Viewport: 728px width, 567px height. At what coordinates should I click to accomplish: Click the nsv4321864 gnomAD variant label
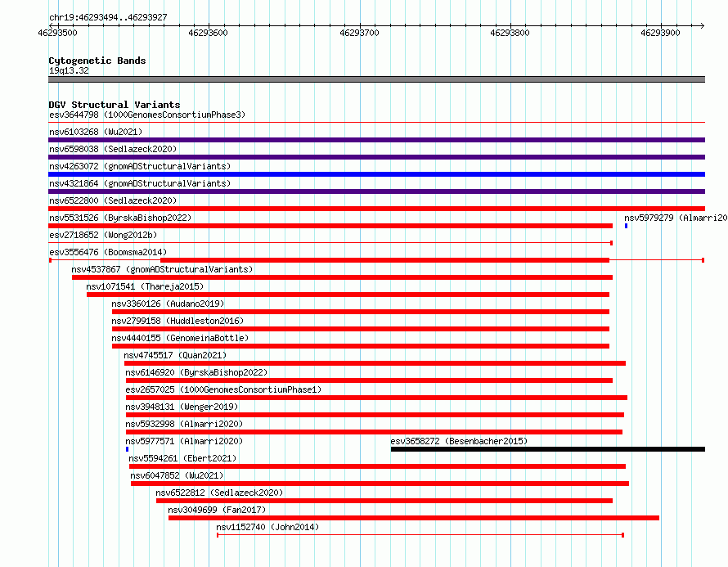click(140, 183)
